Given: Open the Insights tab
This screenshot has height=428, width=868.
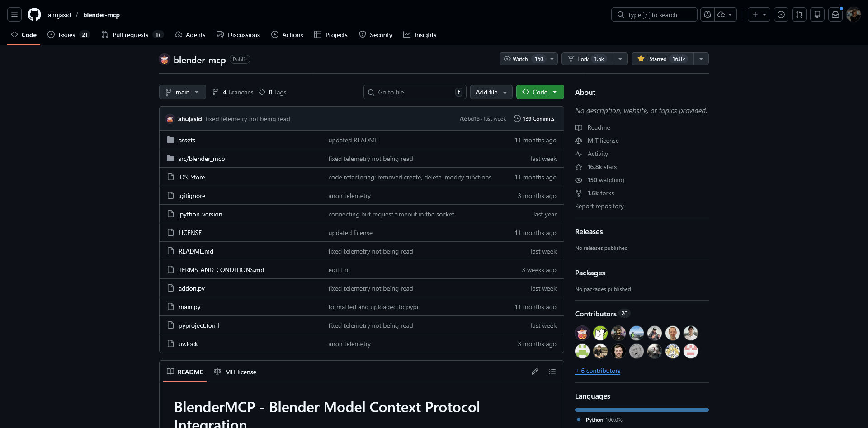Looking at the screenshot, I should pyautogui.click(x=420, y=35).
